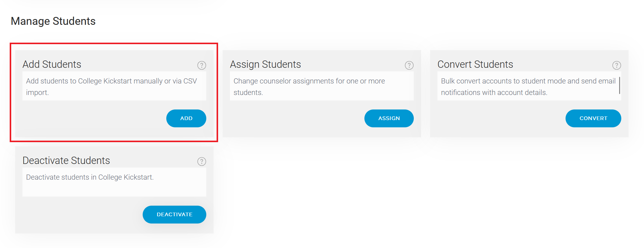Screen dimensions: 644x248
Task: Select the Assign Students card title
Action: (265, 64)
